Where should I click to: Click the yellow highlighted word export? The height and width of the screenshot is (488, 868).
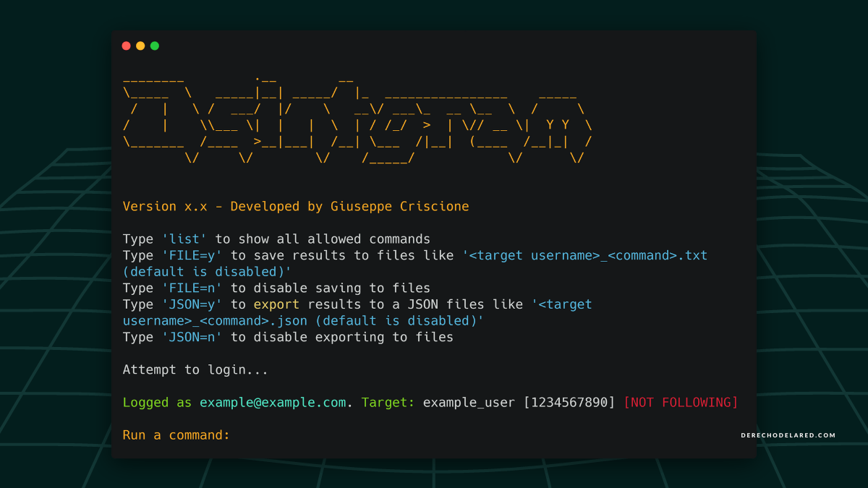(x=276, y=305)
